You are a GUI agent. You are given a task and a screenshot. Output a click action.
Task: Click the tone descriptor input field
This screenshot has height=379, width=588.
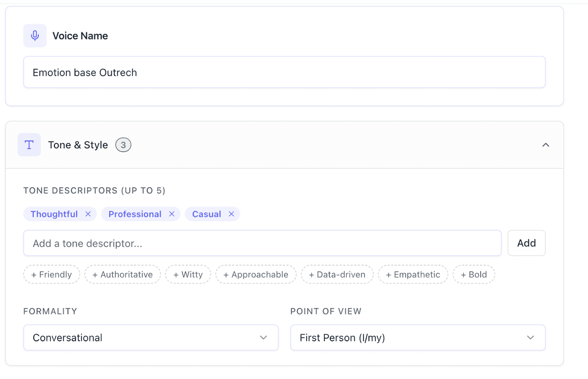(262, 243)
